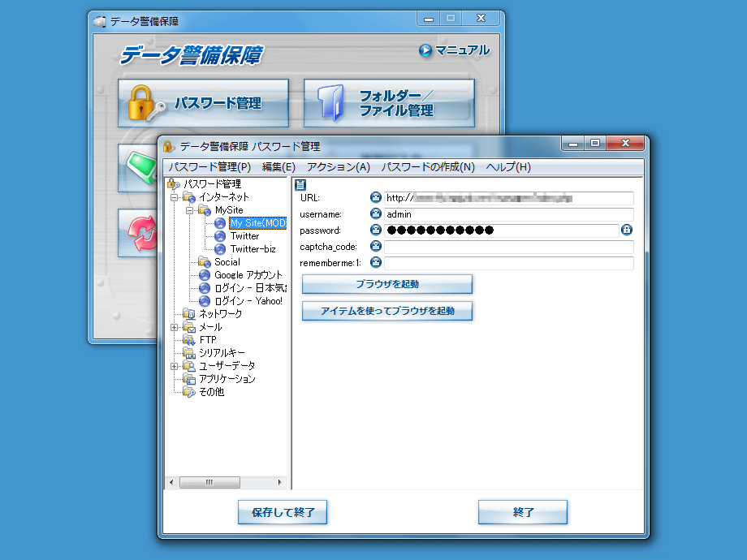Select the Twitter-biz entry in the tree

253,249
